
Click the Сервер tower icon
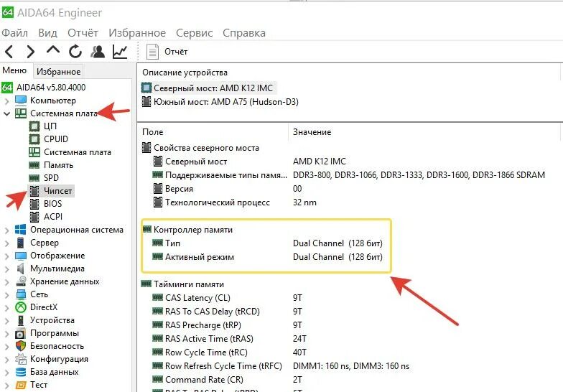[20, 243]
